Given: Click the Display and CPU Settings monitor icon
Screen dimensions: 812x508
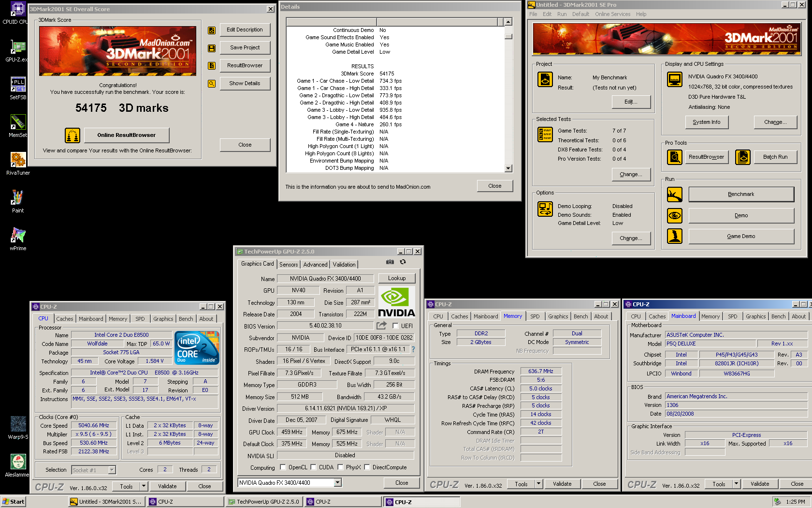Looking at the screenshot, I should [675, 79].
